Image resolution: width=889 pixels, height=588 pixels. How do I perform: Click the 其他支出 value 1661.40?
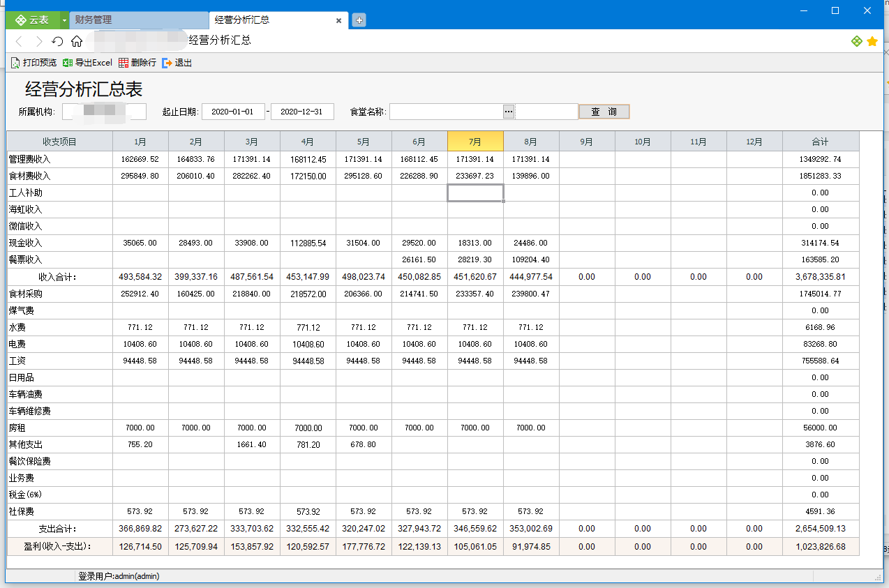pos(252,445)
